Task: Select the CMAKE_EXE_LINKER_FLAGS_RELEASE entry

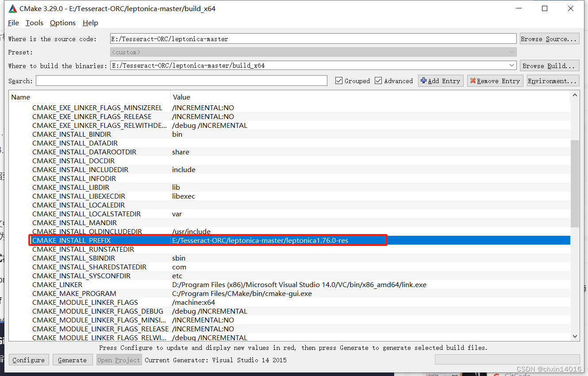Action: click(92, 116)
